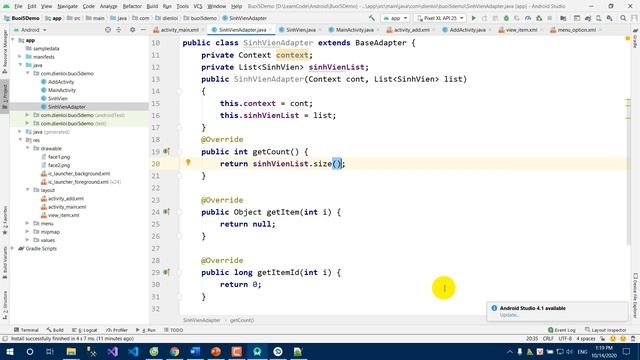The height and width of the screenshot is (360, 640).
Task: Toggle the Resource Manager side tab
Action: tap(5, 51)
